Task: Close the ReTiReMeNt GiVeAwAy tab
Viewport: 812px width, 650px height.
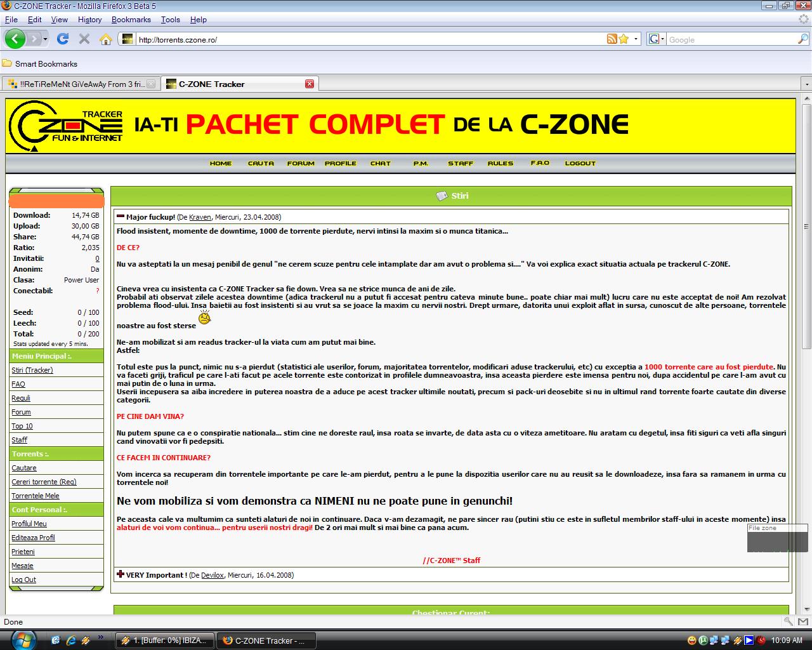Action: (151, 84)
